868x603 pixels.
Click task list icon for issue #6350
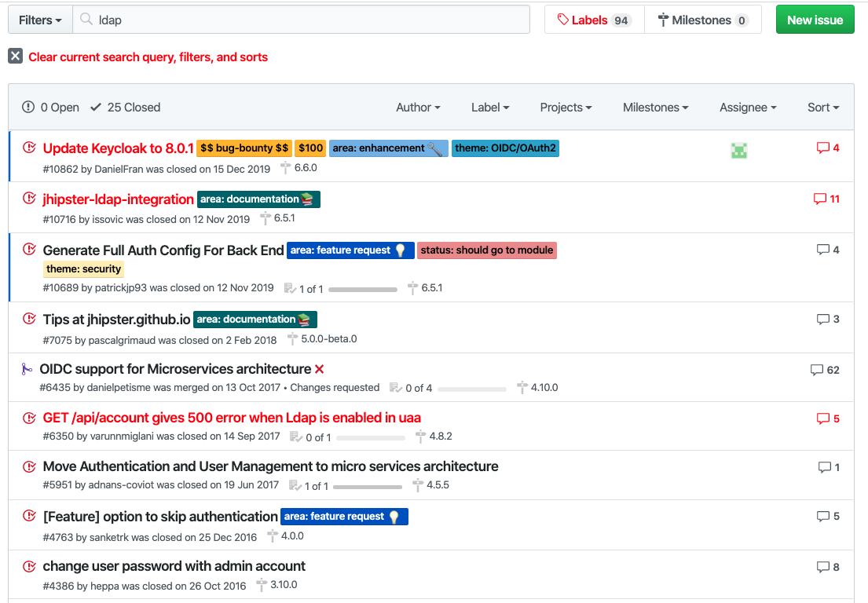click(296, 437)
